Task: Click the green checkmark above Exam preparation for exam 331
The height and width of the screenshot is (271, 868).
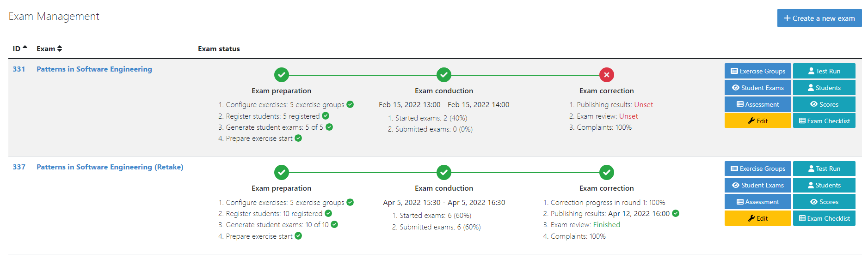Action: (281, 75)
